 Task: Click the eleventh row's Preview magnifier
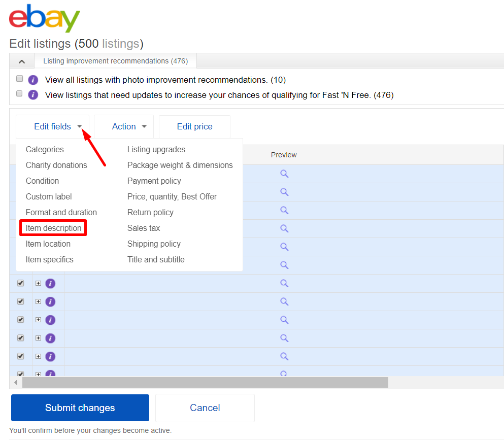coord(284,356)
